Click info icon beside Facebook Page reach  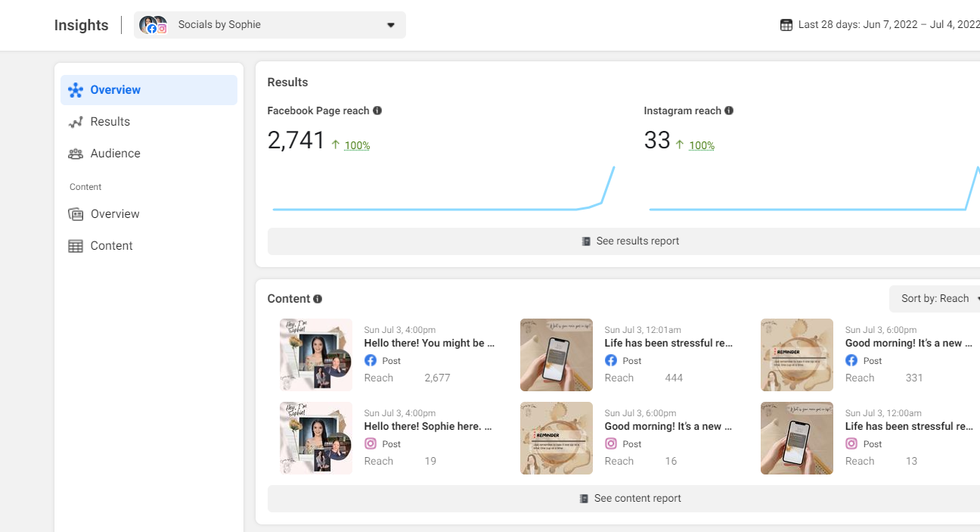click(377, 110)
